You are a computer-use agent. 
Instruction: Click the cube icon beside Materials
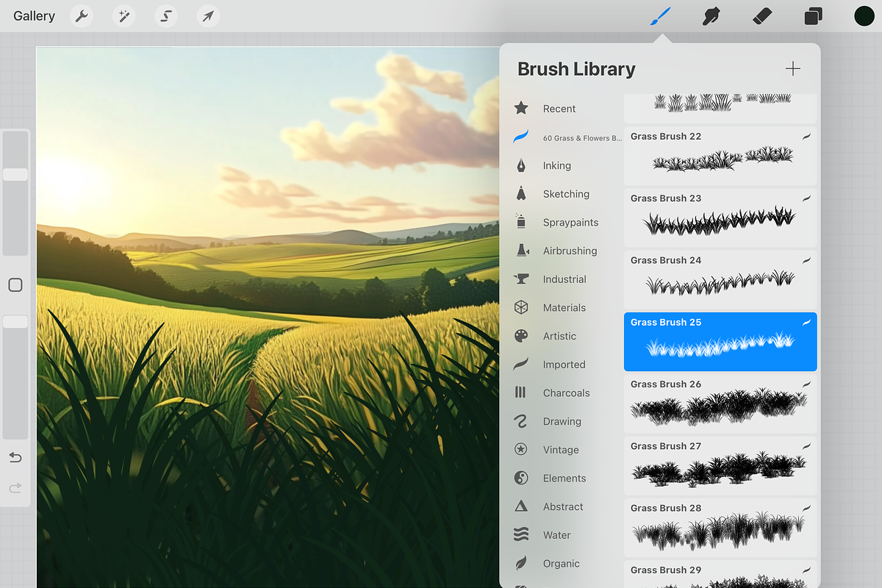click(x=521, y=307)
